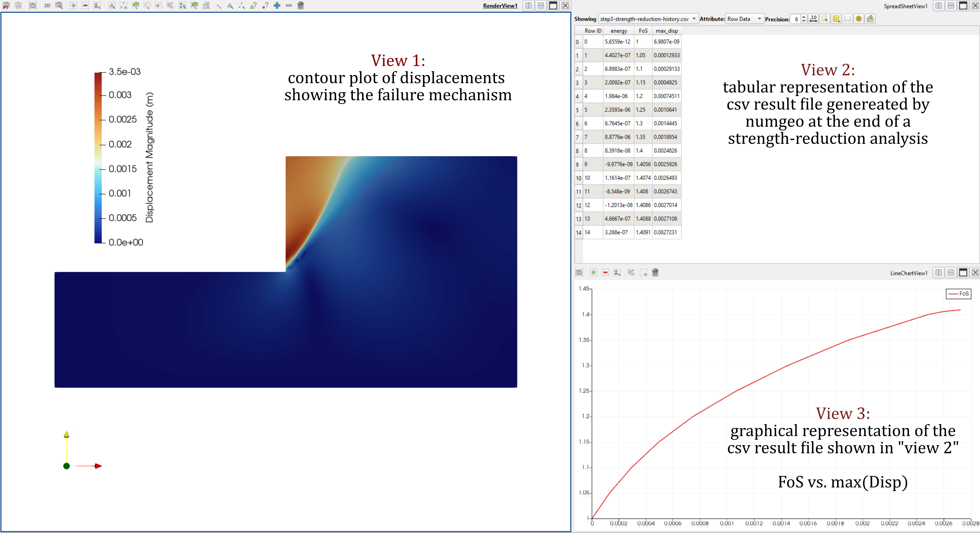Click export spreadsheet icon
The image size is (980, 533).
tap(870, 19)
